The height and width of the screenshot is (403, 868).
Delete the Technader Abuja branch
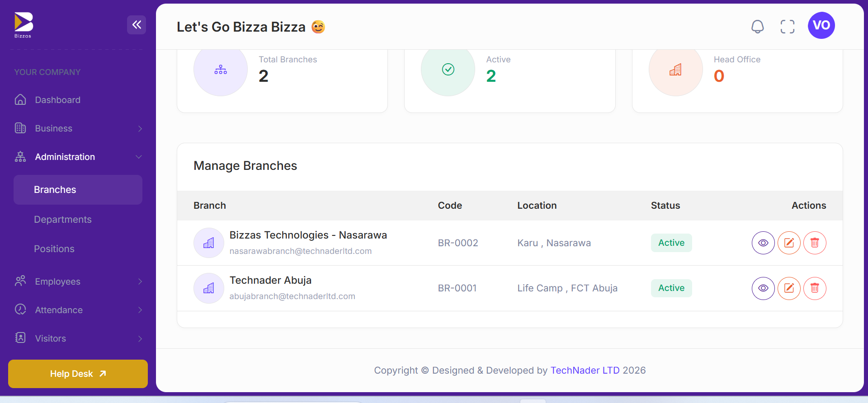pyautogui.click(x=815, y=288)
